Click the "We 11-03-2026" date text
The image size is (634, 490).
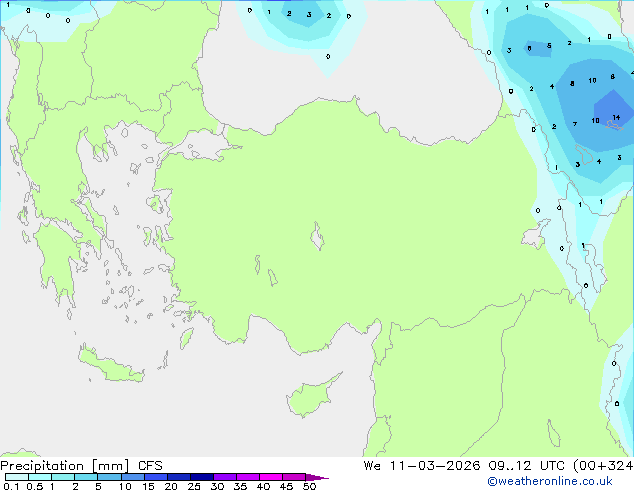(x=422, y=466)
